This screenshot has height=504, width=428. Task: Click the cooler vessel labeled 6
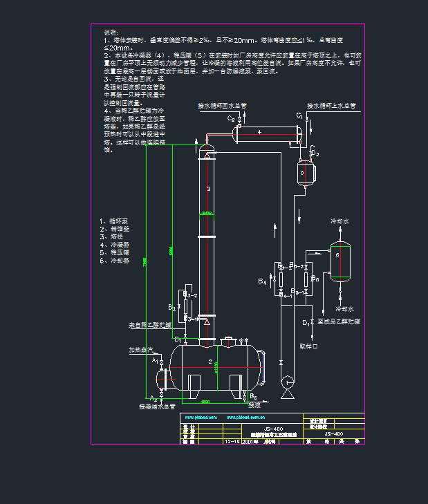pos(339,261)
